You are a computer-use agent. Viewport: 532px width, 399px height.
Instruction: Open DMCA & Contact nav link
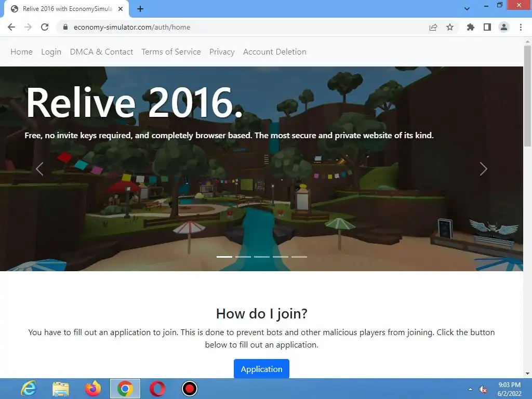click(101, 52)
